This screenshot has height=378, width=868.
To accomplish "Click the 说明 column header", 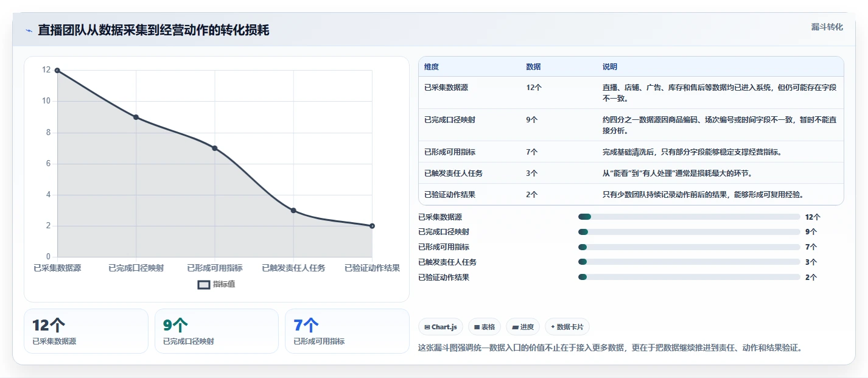I will tap(610, 67).
